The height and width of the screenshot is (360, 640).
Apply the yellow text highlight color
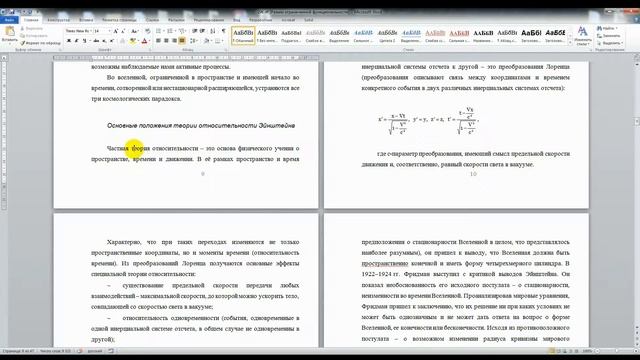(132, 41)
